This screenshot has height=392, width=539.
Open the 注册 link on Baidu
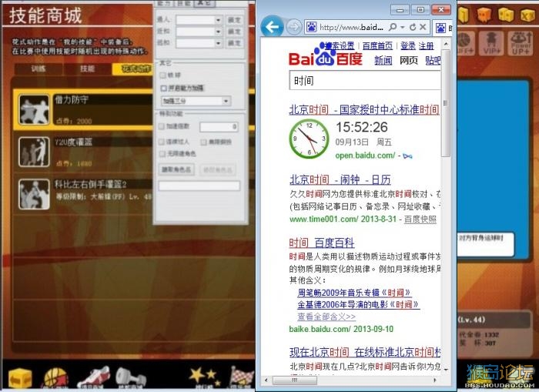pos(427,45)
